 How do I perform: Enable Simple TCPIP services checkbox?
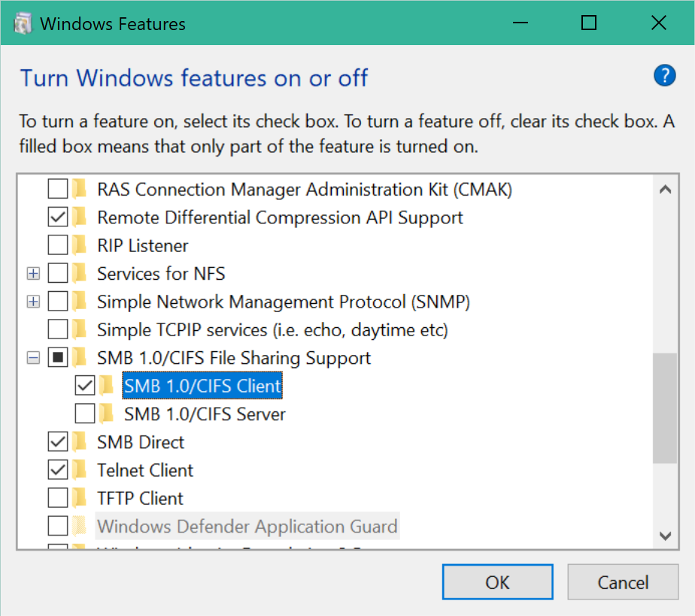click(58, 329)
